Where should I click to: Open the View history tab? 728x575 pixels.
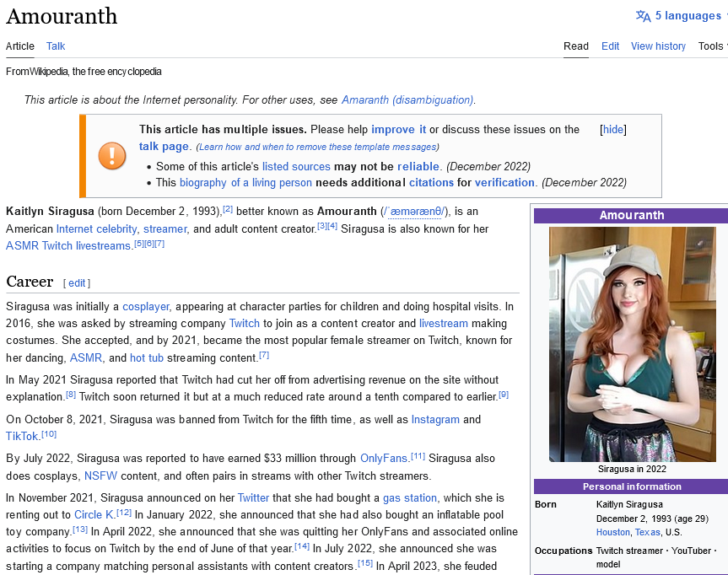click(x=658, y=46)
